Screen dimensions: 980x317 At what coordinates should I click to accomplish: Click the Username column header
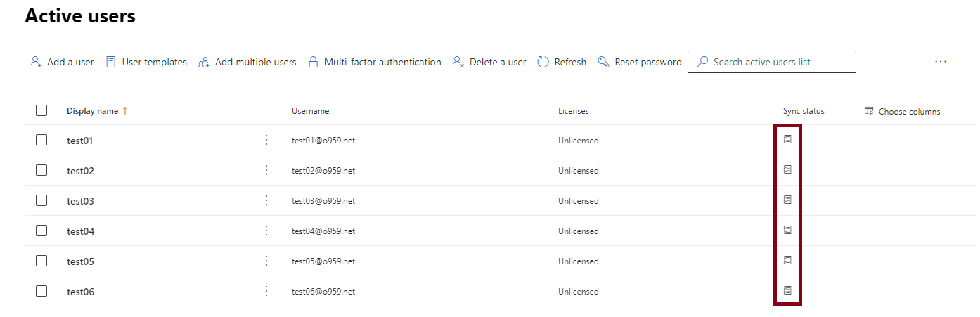(311, 111)
